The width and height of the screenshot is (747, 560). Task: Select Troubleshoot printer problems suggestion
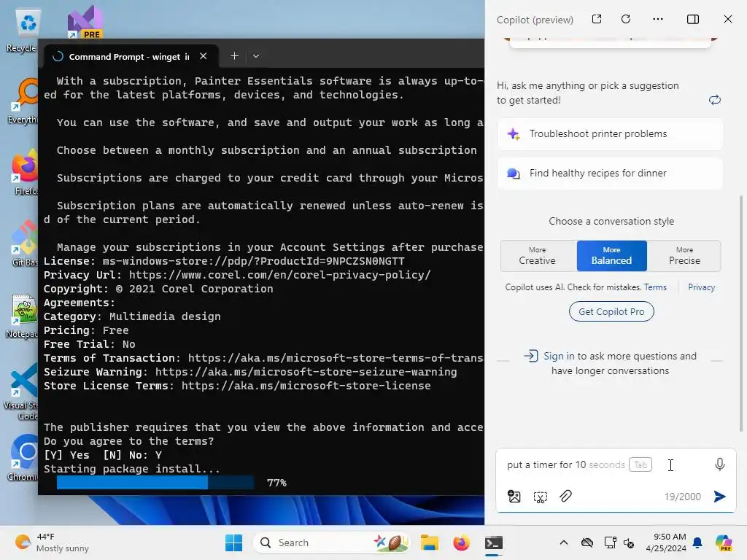[609, 134]
